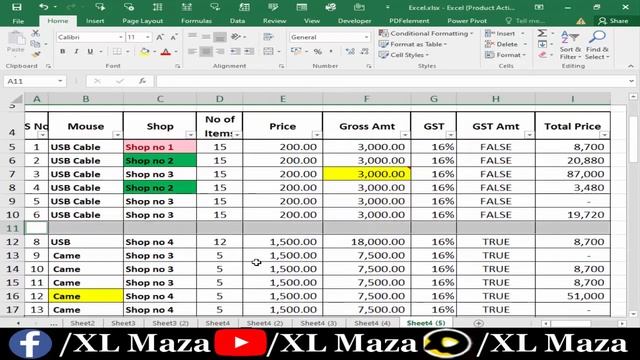Click Decrease Decimal icon

pyautogui.click(x=364, y=51)
